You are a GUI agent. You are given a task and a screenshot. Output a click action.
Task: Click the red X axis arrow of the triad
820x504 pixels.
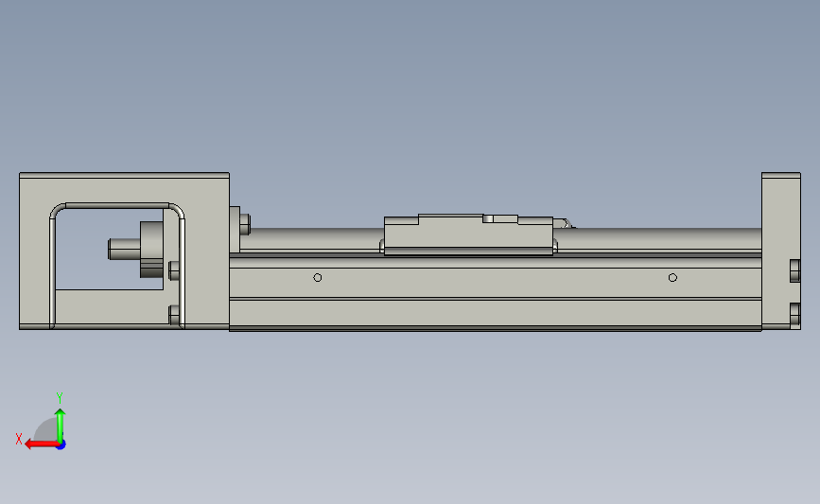click(42, 444)
